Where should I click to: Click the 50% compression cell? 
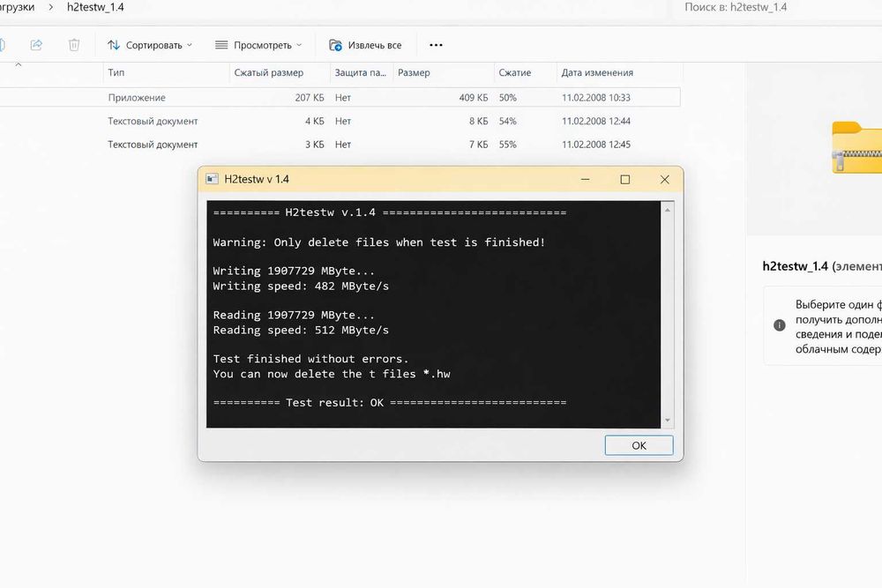pyautogui.click(x=507, y=97)
